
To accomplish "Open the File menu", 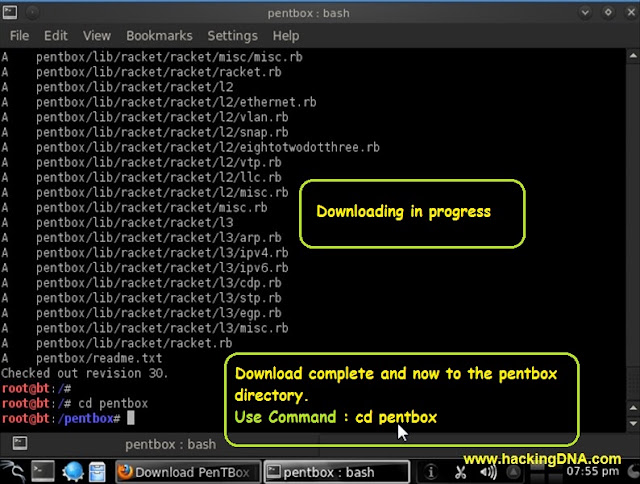I will click(19, 36).
